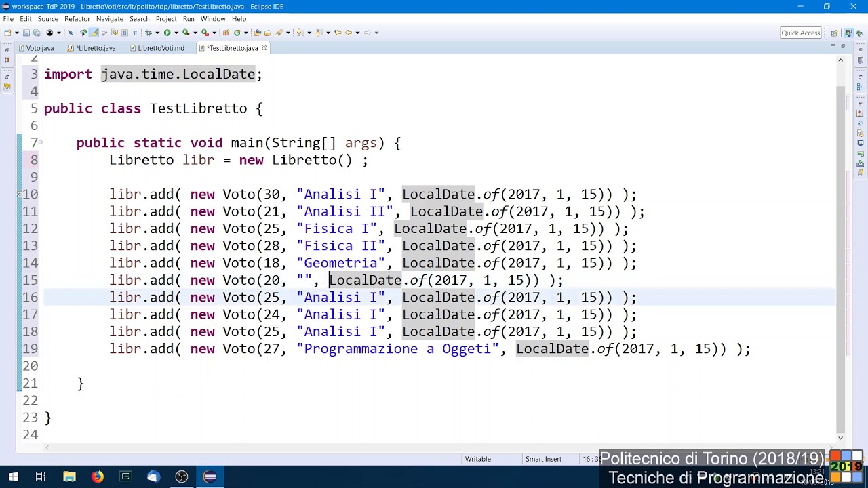868x488 pixels.
Task: Click the Back navigation arrow in the toolbar
Action: coord(348,33)
